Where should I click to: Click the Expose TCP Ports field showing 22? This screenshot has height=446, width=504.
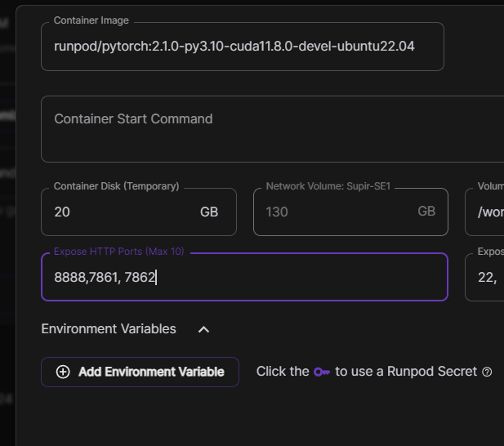pos(487,277)
